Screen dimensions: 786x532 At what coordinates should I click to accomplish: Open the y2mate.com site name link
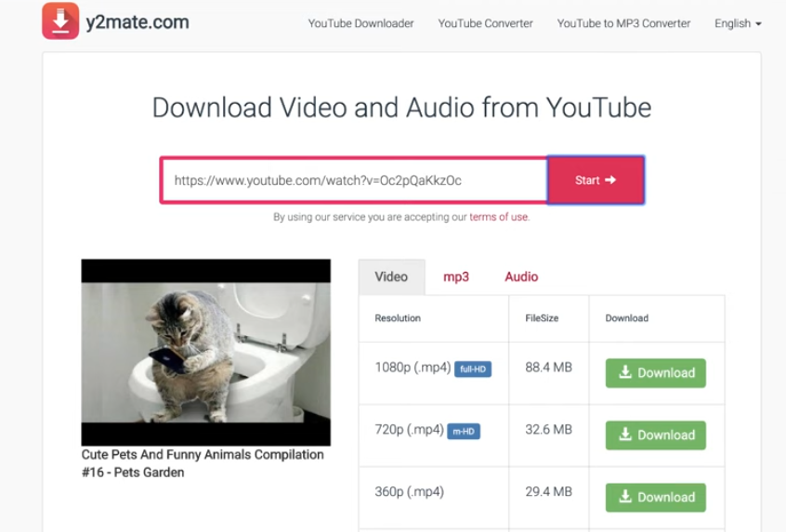click(138, 22)
